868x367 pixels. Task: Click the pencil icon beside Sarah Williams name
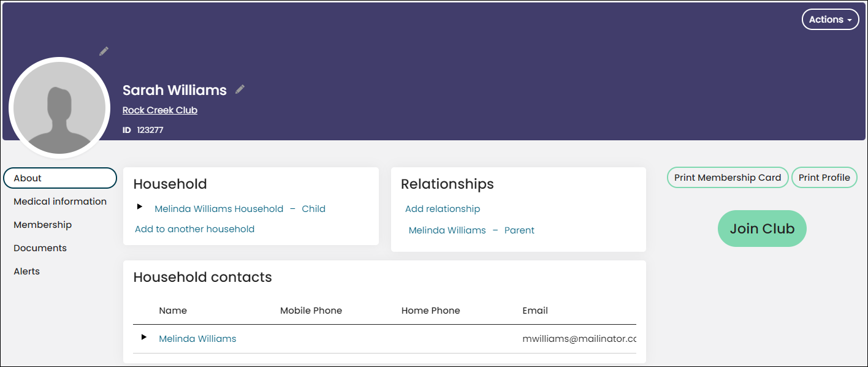pyautogui.click(x=240, y=89)
